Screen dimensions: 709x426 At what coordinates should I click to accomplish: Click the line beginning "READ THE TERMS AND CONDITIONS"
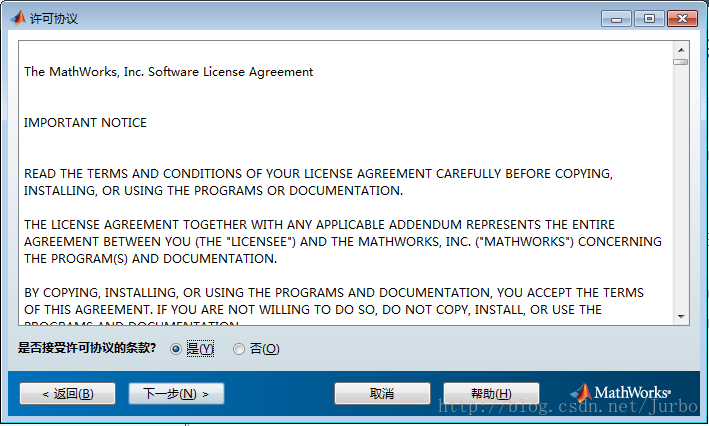pos(318,174)
